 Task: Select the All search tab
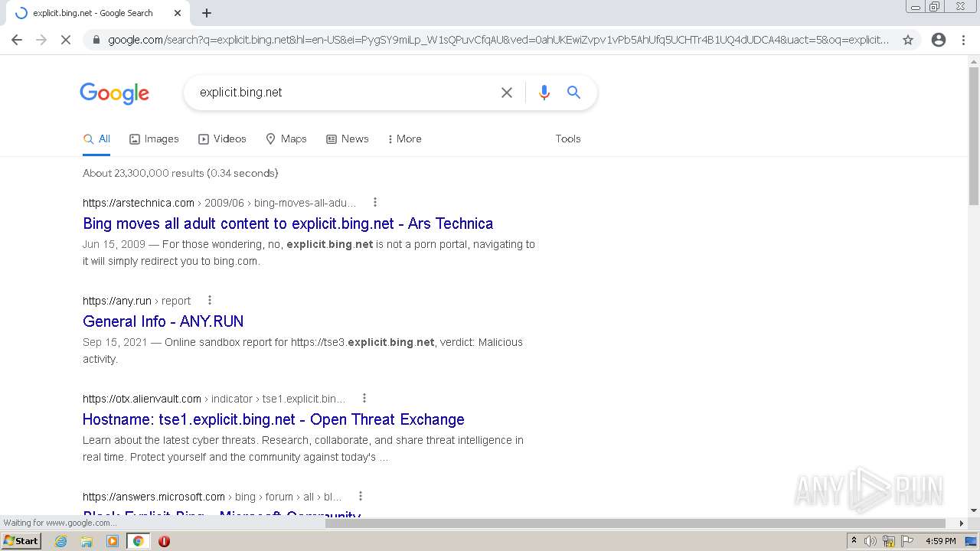[96, 139]
